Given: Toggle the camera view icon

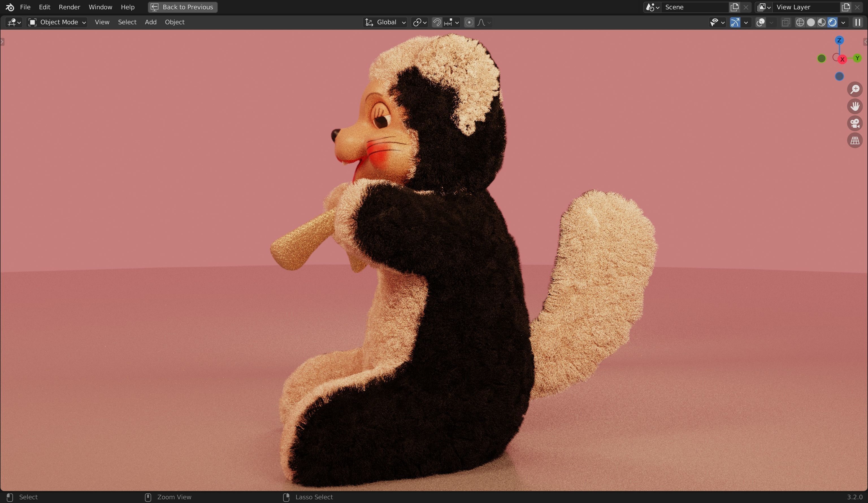Looking at the screenshot, I should (855, 124).
